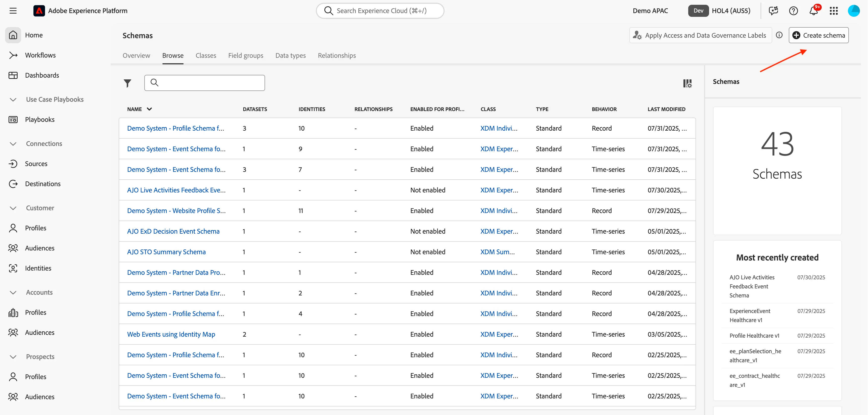Switch to the Overview tab

pyautogui.click(x=136, y=56)
